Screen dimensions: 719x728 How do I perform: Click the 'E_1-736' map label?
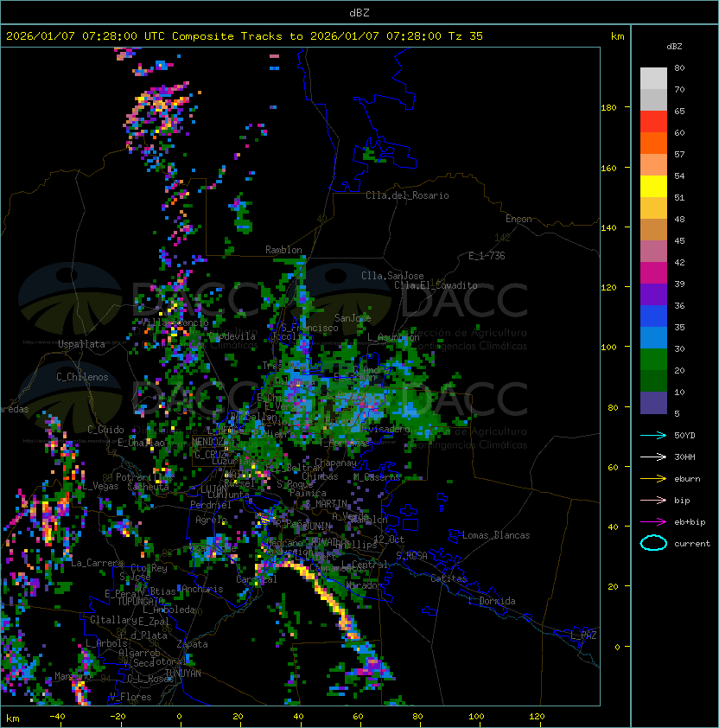pyautogui.click(x=487, y=256)
